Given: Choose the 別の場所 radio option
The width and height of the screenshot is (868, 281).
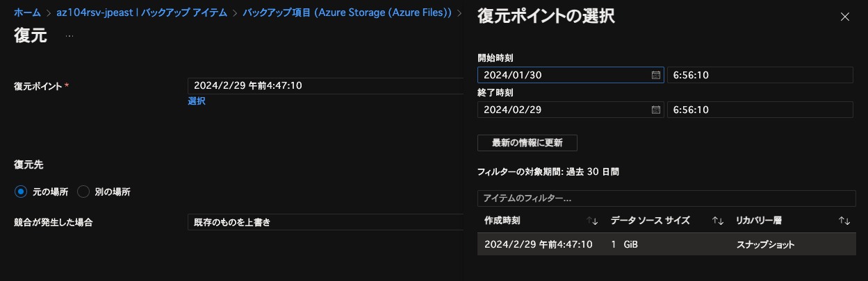Looking at the screenshot, I should click(x=83, y=191).
